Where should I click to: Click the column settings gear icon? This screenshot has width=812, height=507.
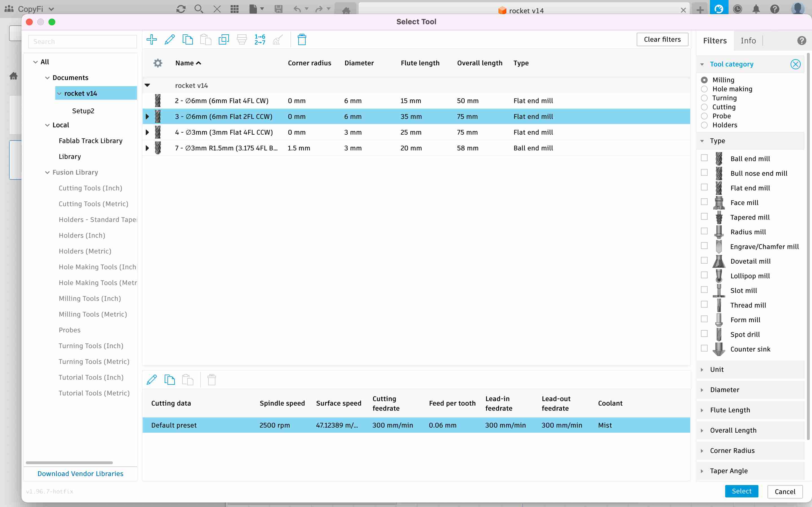tap(158, 63)
